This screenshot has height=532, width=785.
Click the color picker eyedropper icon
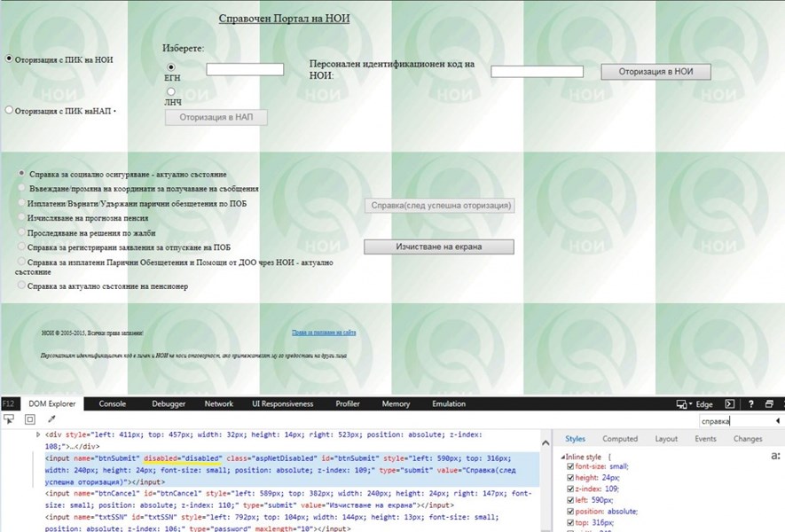[51, 419]
